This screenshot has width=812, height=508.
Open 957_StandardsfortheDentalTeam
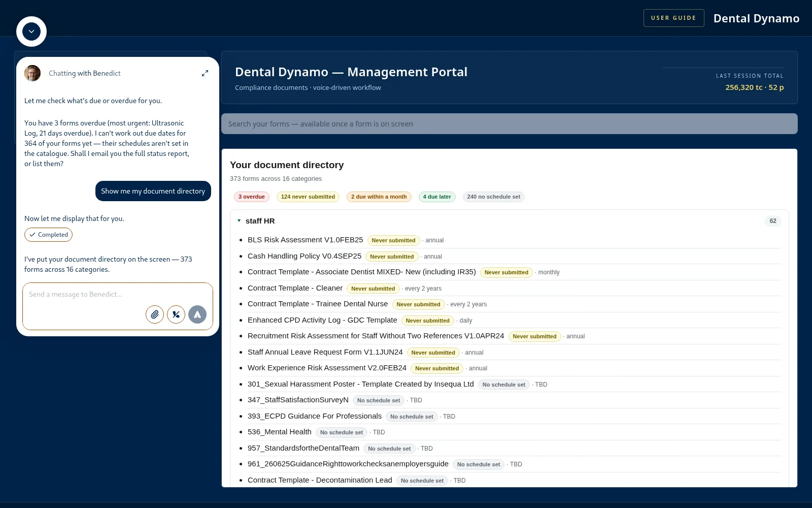[303, 448]
